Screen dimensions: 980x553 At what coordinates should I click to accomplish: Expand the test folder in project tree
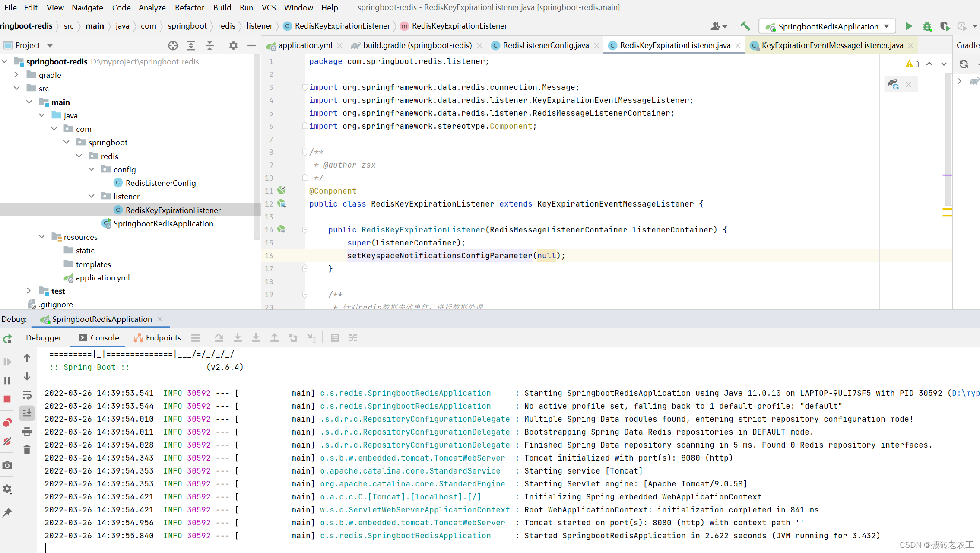[x=29, y=291]
